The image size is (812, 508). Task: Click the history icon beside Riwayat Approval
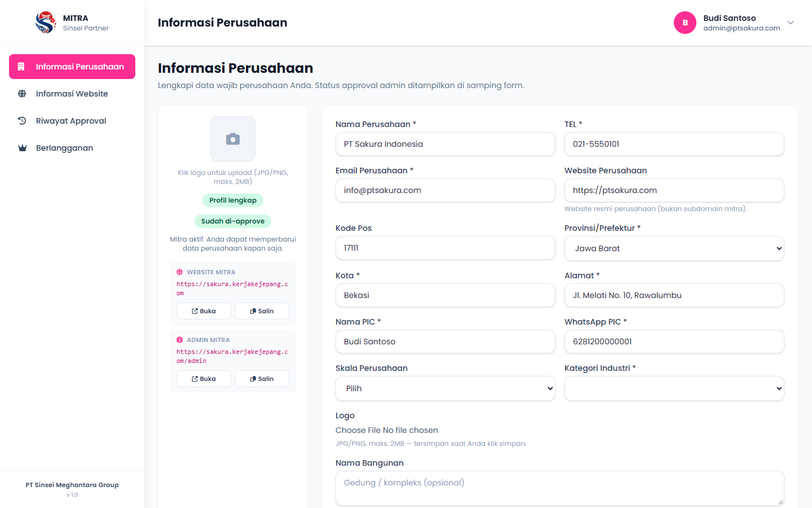click(x=22, y=121)
